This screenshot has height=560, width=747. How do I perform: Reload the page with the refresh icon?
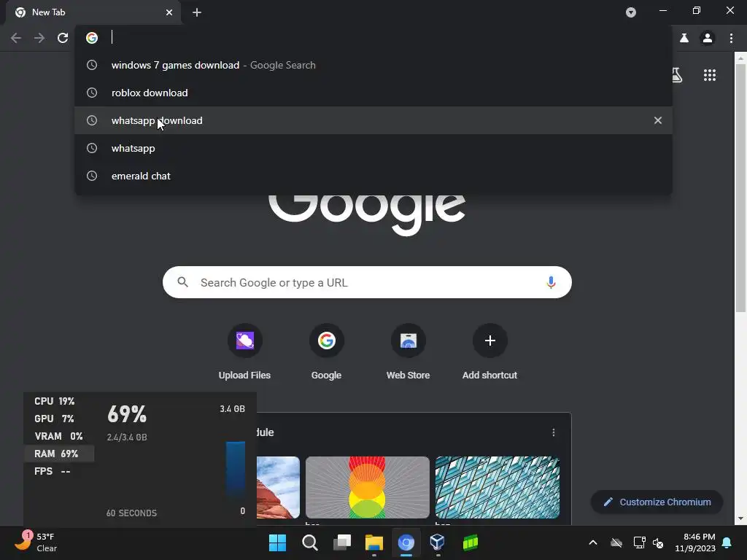[63, 38]
